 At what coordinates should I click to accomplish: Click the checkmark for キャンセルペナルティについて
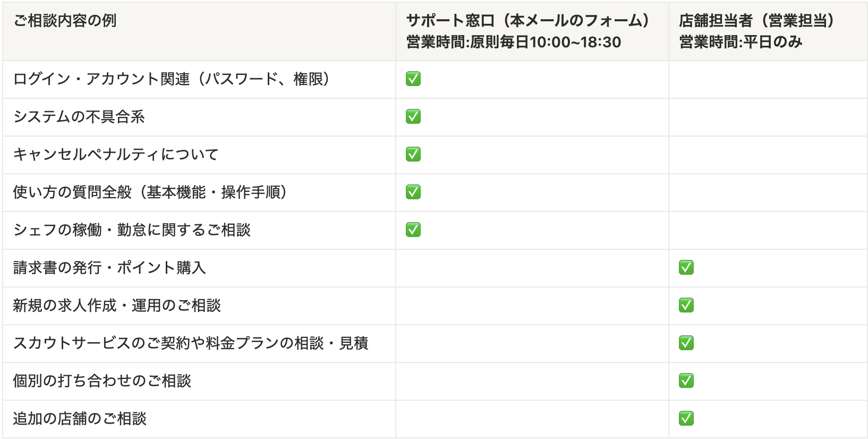pos(413,155)
